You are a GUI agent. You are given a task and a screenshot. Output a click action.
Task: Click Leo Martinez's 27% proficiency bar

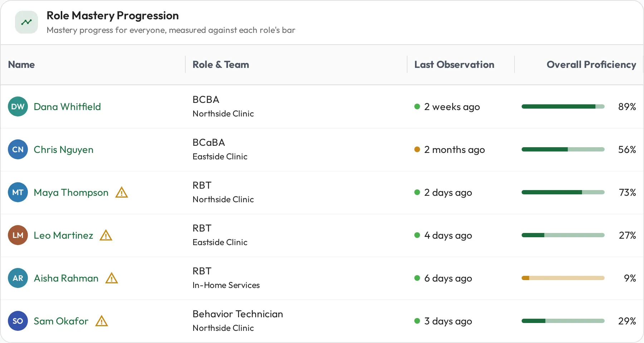pyautogui.click(x=563, y=235)
